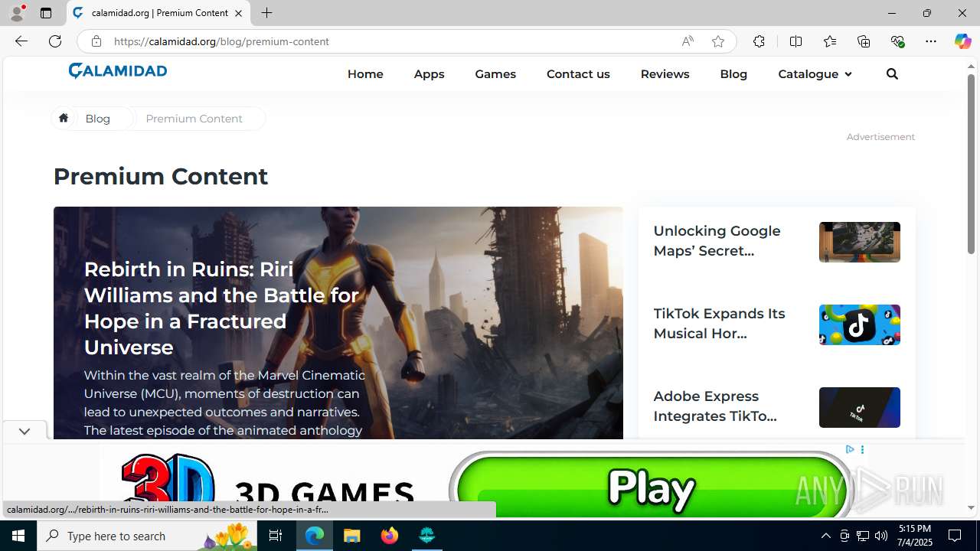
Task: Open Task View on the taskbar
Action: tap(276, 536)
